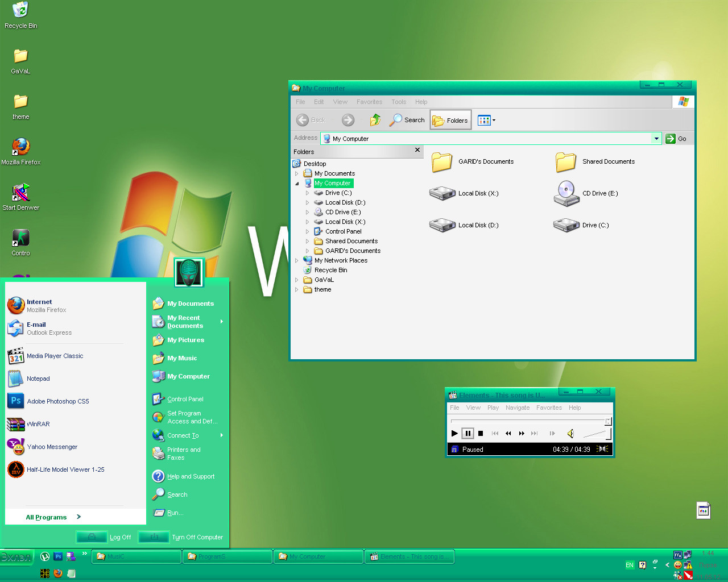Open the Navigate menu in media player

point(518,408)
